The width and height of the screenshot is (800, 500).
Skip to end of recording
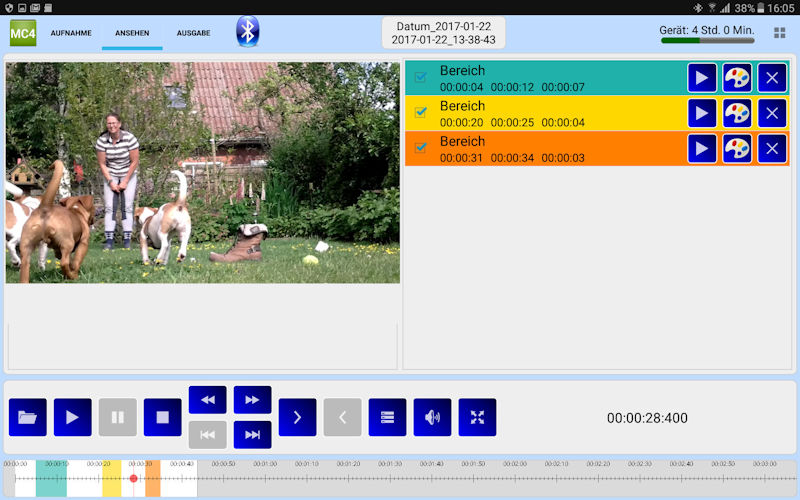pyautogui.click(x=252, y=435)
